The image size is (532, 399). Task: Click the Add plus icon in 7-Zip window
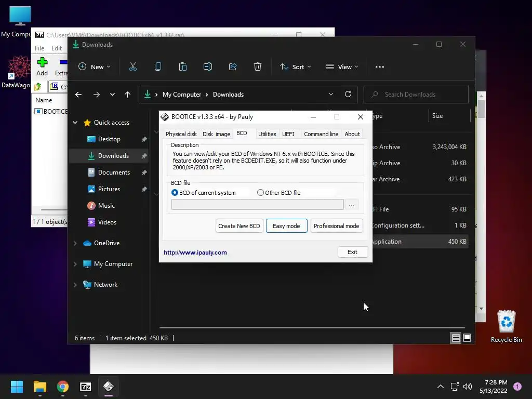42,62
